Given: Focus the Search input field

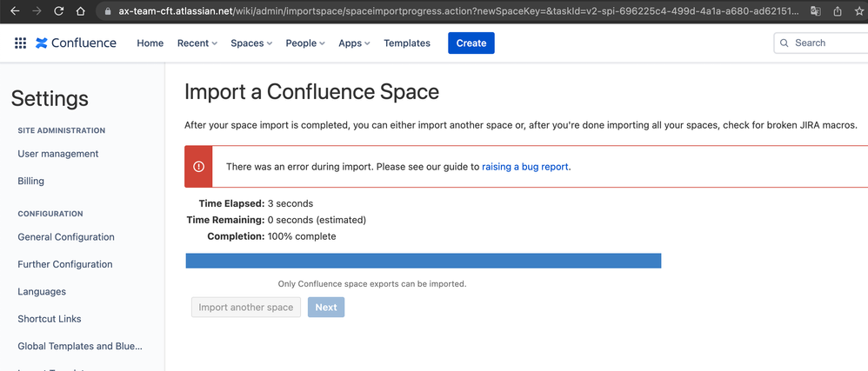Looking at the screenshot, I should 822,43.
